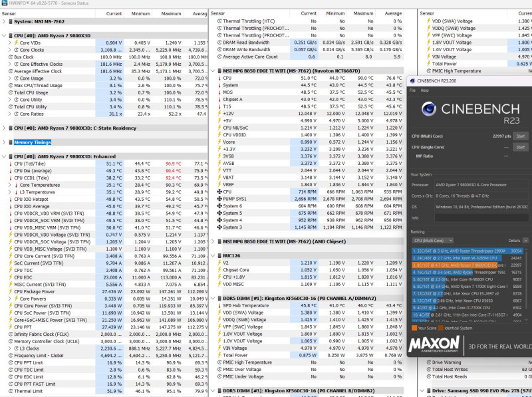Click the SPD Hub Temperature thermometer icon

click(219, 305)
